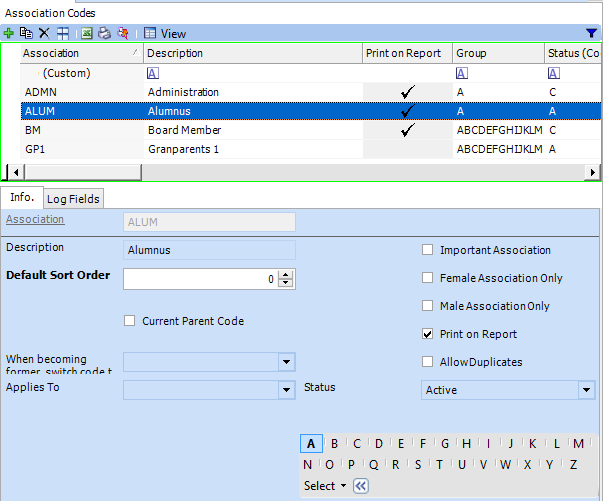Select group letter N
The height and width of the screenshot is (501, 603).
[307, 464]
